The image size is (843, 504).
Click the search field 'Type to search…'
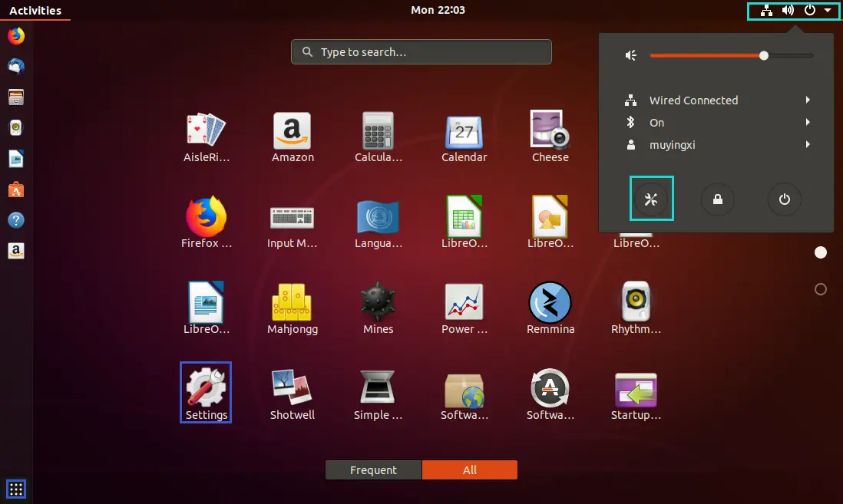[421, 51]
